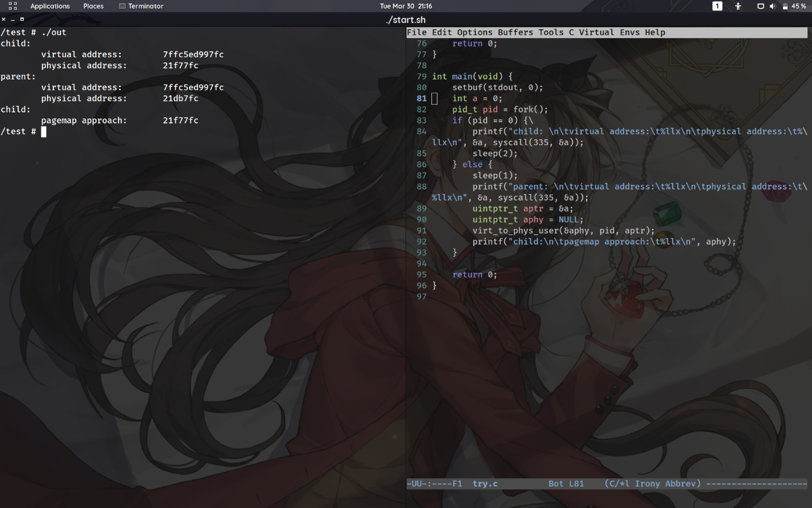This screenshot has height=508, width=812.
Task: Open the activities grid icon in top bar
Action: (x=13, y=6)
